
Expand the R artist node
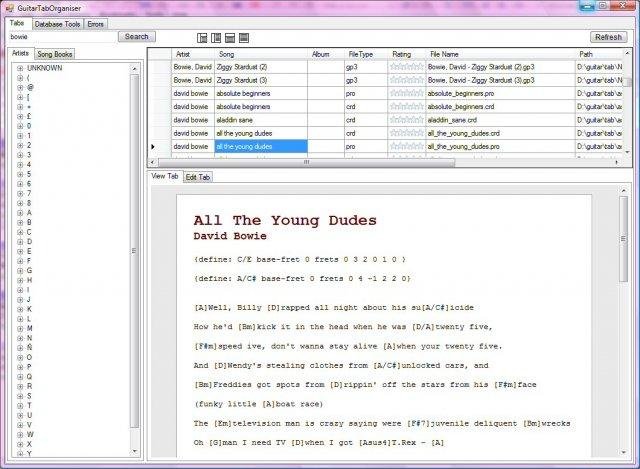[20, 386]
